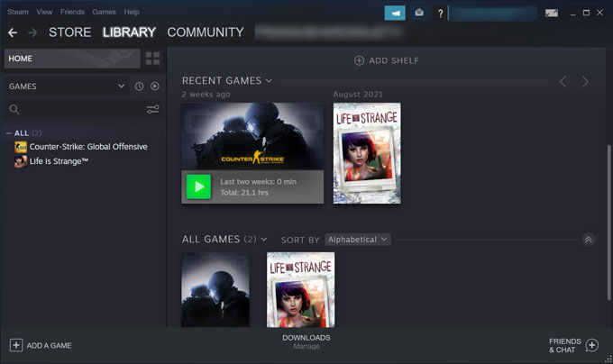Go back with the left arrow
613x364 pixels.
[x=13, y=32]
